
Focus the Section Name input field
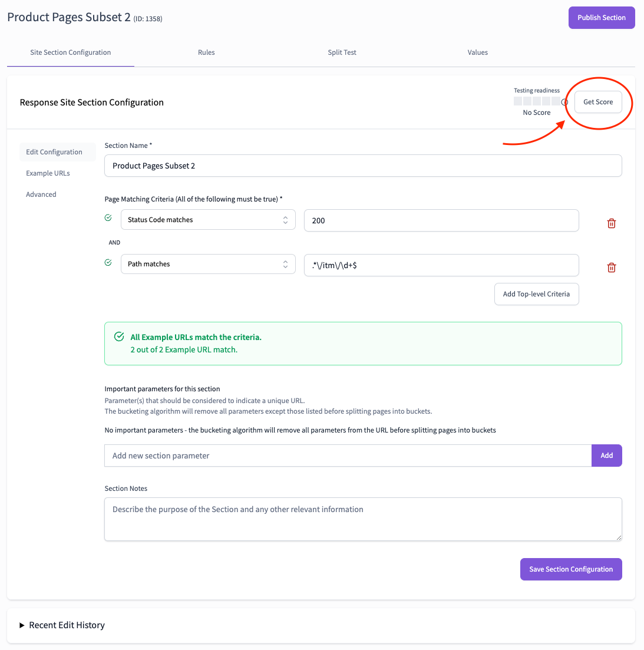(x=363, y=166)
